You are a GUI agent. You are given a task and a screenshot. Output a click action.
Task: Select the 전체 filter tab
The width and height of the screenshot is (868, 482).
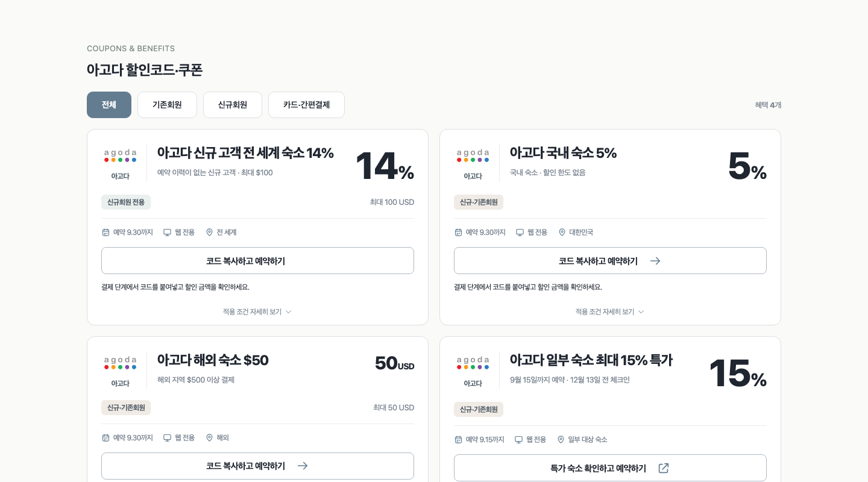pos(109,105)
